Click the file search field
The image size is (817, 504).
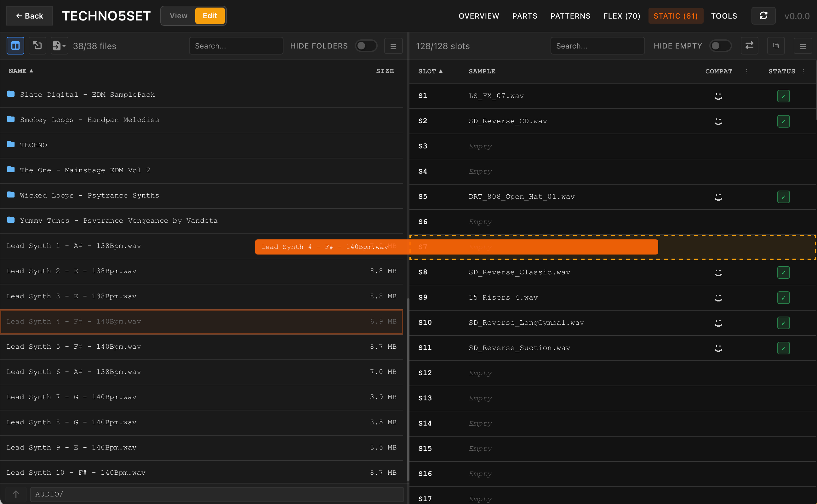tap(236, 46)
